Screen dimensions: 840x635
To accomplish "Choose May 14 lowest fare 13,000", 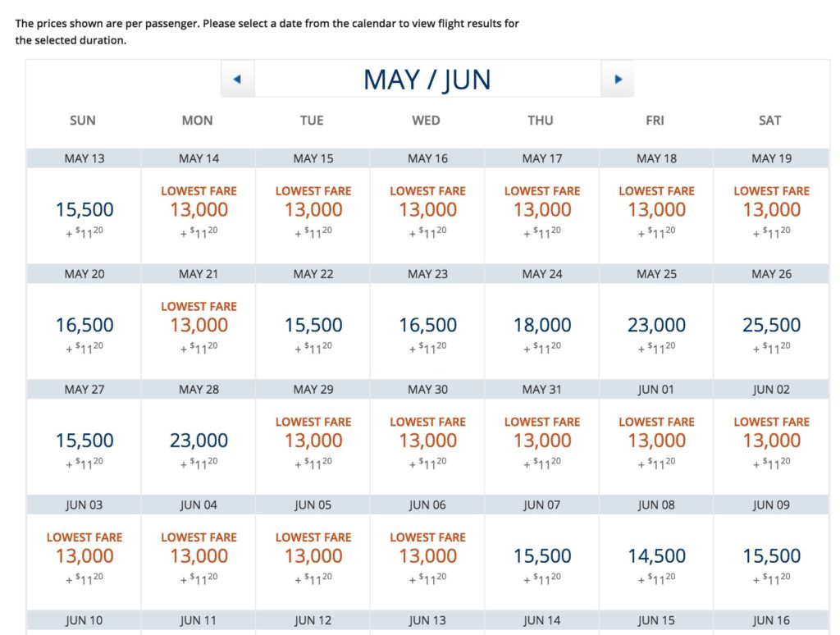I will (199, 210).
